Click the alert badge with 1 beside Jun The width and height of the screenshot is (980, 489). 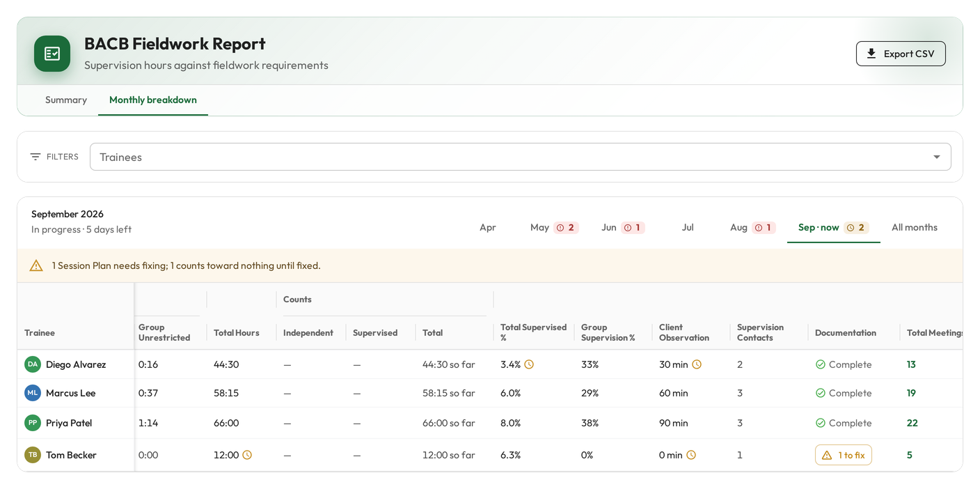pos(633,228)
